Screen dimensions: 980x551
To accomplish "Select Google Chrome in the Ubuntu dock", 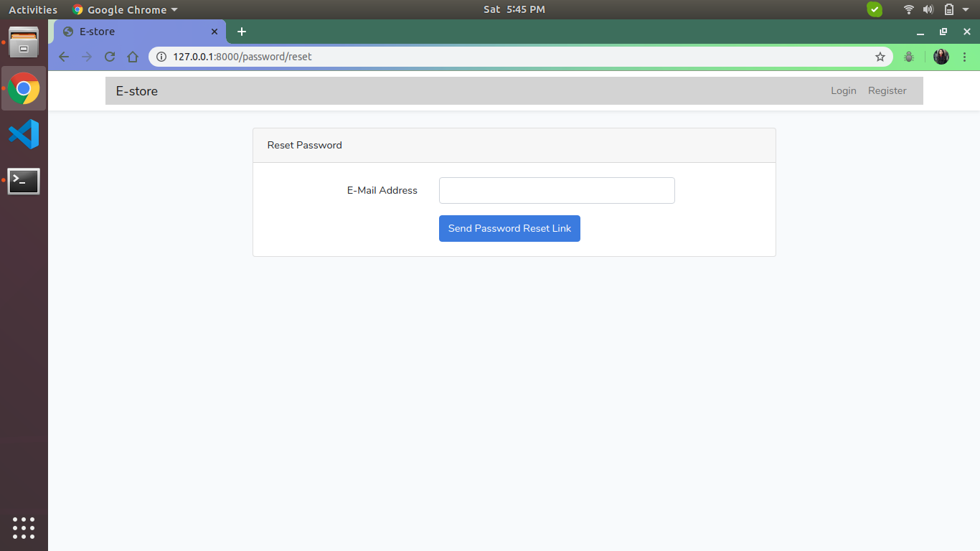I will pos(24,88).
